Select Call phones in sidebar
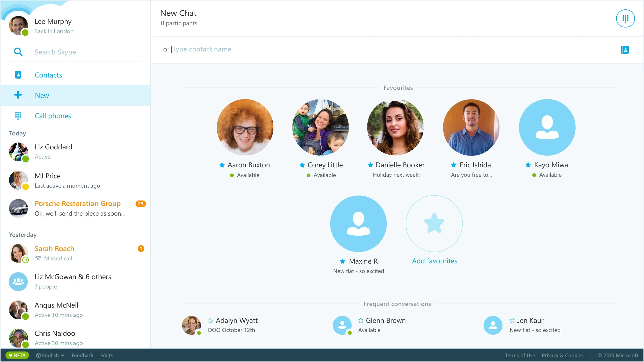 53,116
